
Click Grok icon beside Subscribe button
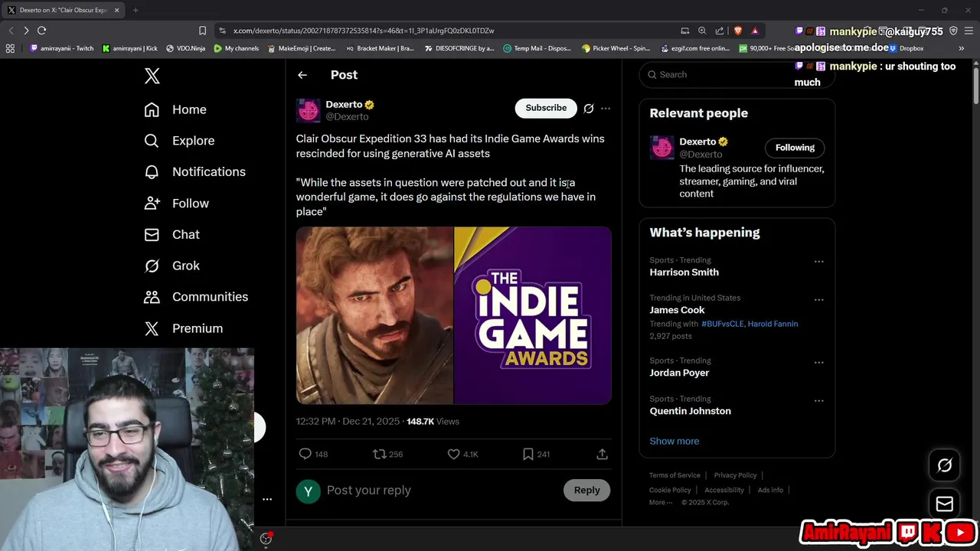(x=589, y=109)
